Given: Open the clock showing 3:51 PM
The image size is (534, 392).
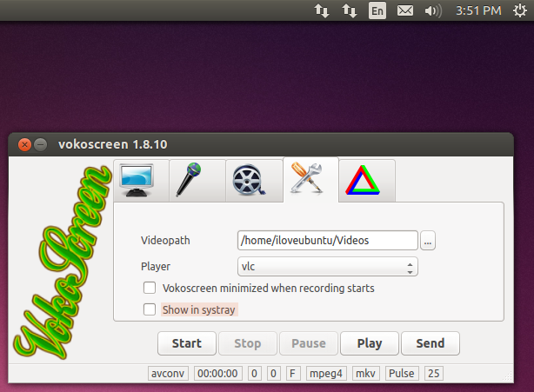Looking at the screenshot, I should click(x=478, y=11).
